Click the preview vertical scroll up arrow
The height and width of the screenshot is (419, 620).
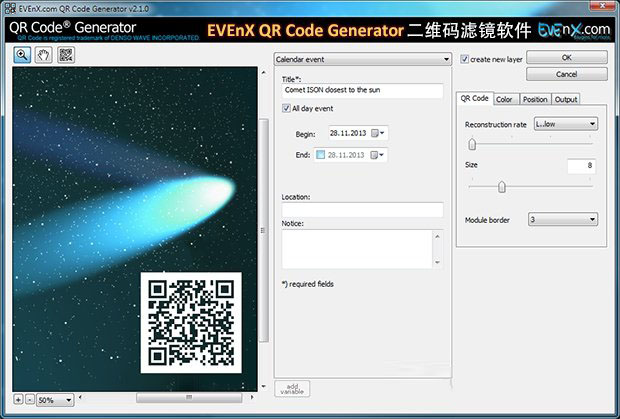264,72
